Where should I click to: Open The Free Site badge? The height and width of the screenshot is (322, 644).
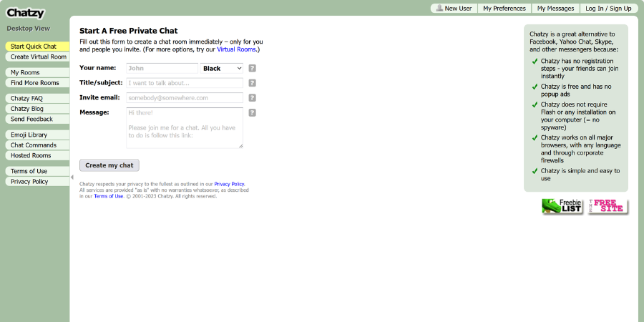[x=608, y=206]
